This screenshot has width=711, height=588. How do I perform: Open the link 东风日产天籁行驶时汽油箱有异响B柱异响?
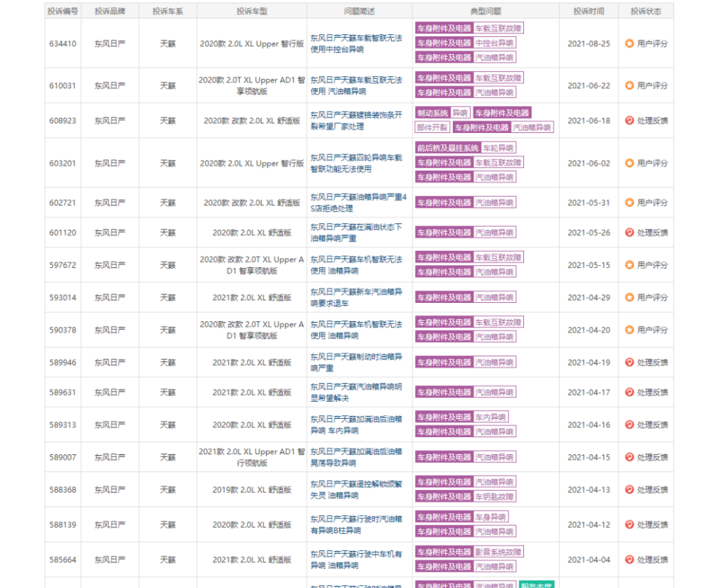coord(356,525)
